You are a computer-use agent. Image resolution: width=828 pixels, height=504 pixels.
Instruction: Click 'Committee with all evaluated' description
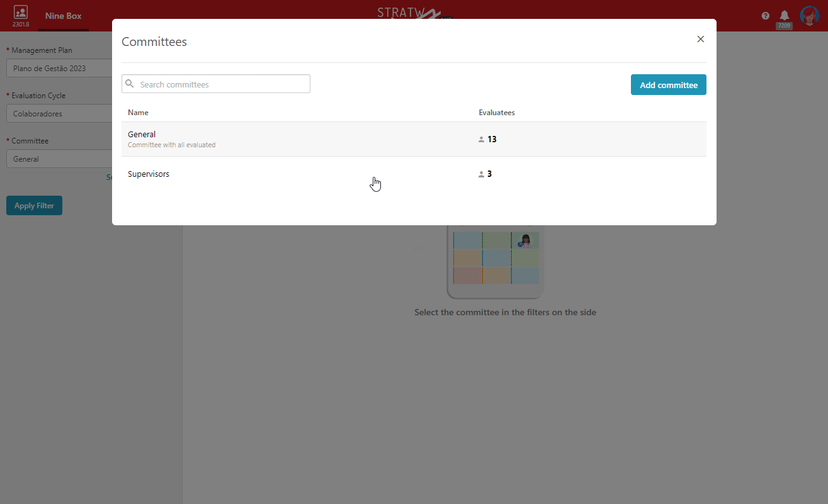pyautogui.click(x=171, y=145)
